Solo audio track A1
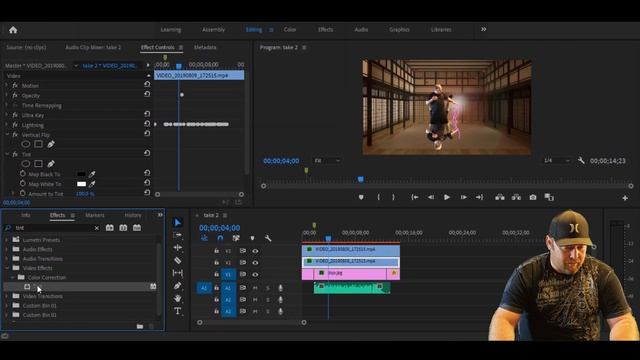This screenshot has width=640, height=360. (268, 288)
